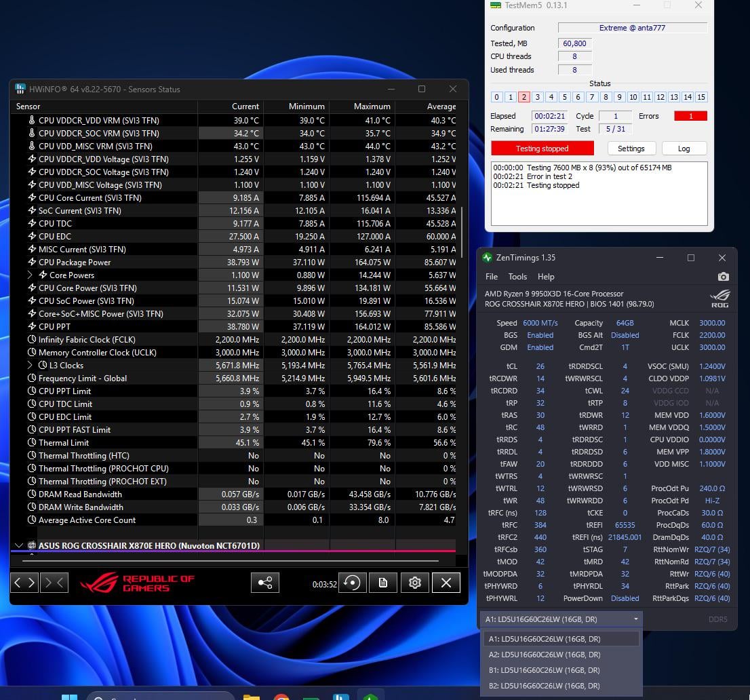Click HWiNFO expand-columns arrows button
Image resolution: width=750 pixels, height=700 pixels.
24,582
